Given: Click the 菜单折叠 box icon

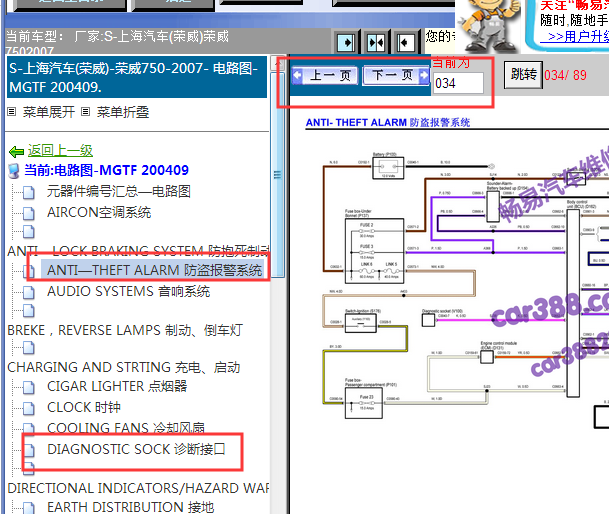Looking at the screenshot, I should pyautogui.click(x=85, y=112).
